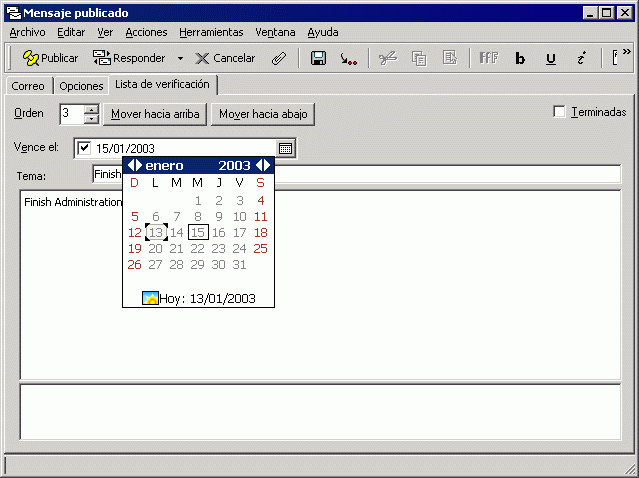Image resolution: width=639 pixels, height=478 pixels.
Task: Click the paste icon in toolbar
Action: [x=450, y=58]
